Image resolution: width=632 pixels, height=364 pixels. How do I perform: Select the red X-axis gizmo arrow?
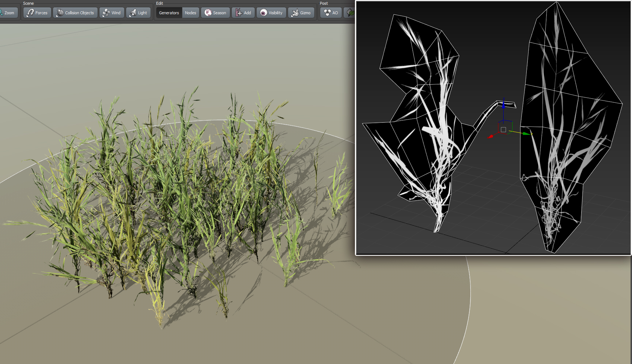click(x=491, y=137)
